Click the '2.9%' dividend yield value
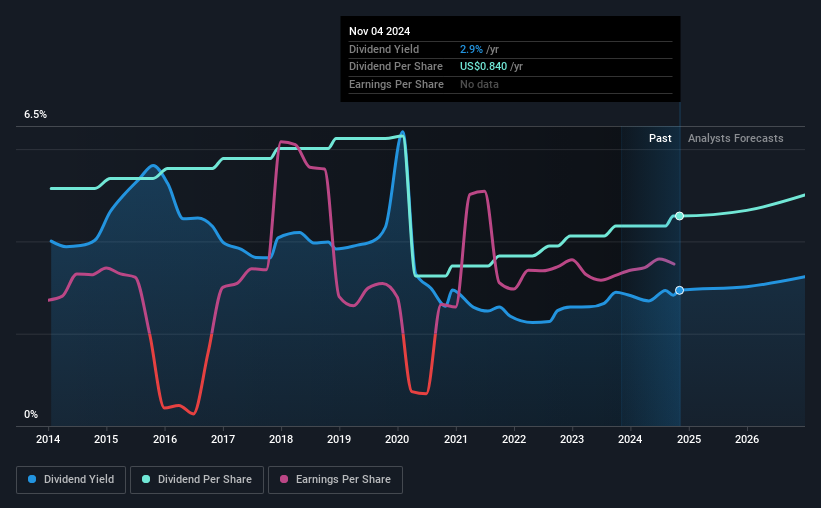The height and width of the screenshot is (508, 821). pos(471,49)
